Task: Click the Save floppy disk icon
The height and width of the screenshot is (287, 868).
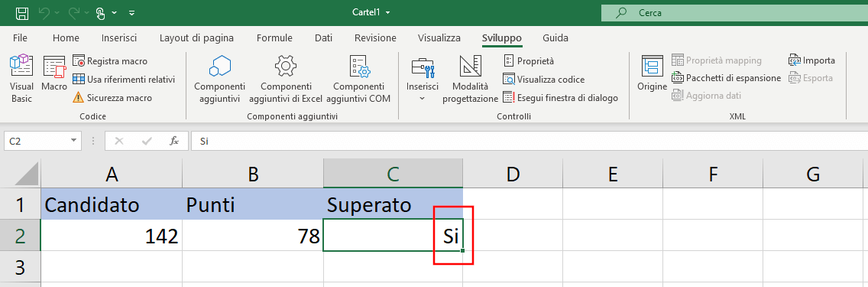Action: [x=22, y=13]
